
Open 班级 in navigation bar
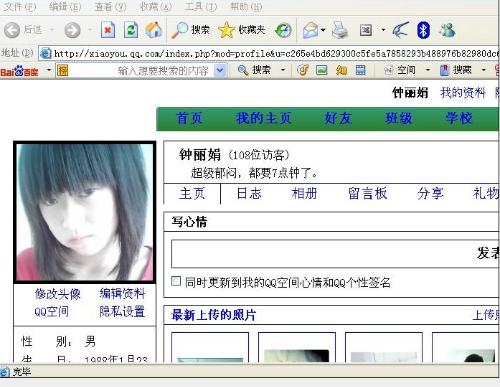tap(399, 118)
